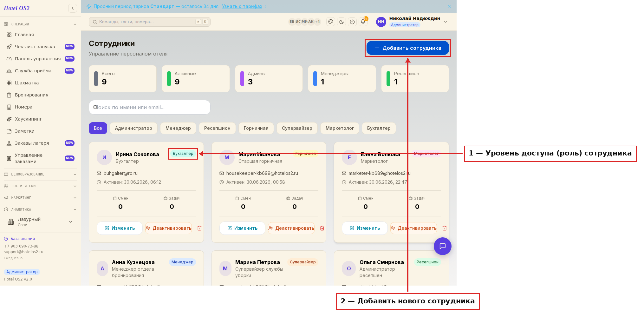Filter staff by Маркетолог
Viewport: 644px width, 317px height.
[x=340, y=128]
